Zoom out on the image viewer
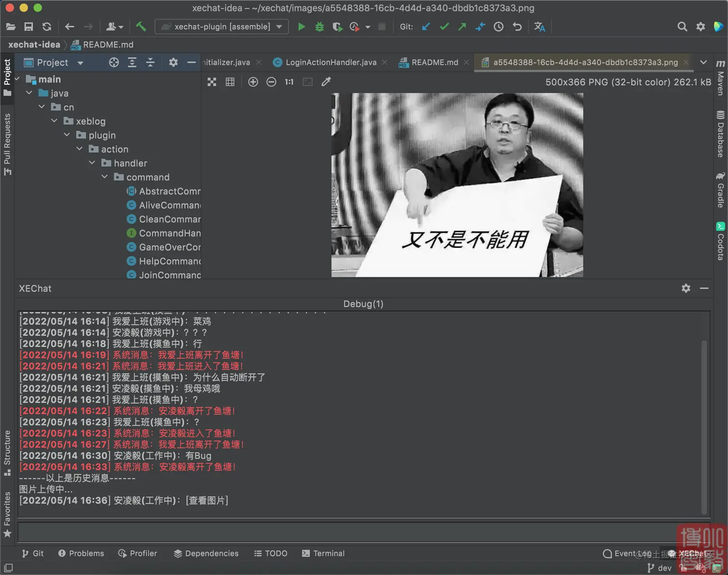This screenshot has height=575, width=728. pyautogui.click(x=271, y=82)
